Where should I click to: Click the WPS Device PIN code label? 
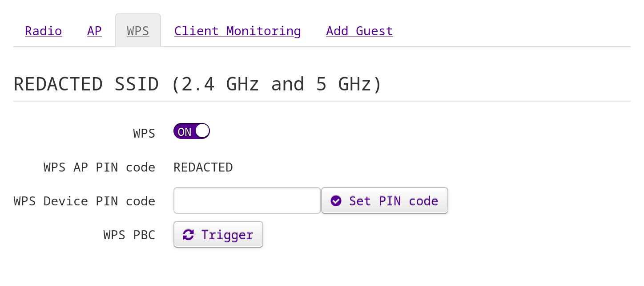pos(85,201)
